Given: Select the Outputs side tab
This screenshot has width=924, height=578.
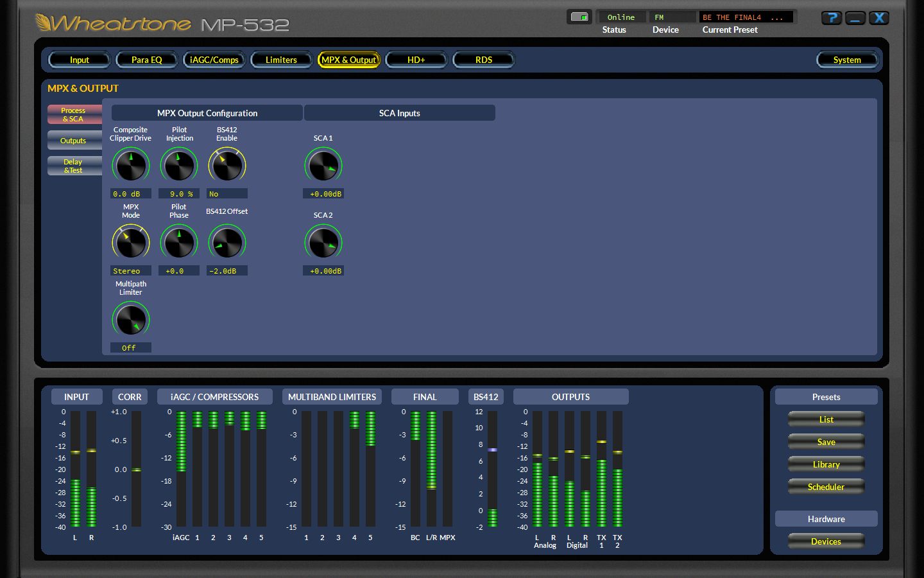Looking at the screenshot, I should click(74, 140).
